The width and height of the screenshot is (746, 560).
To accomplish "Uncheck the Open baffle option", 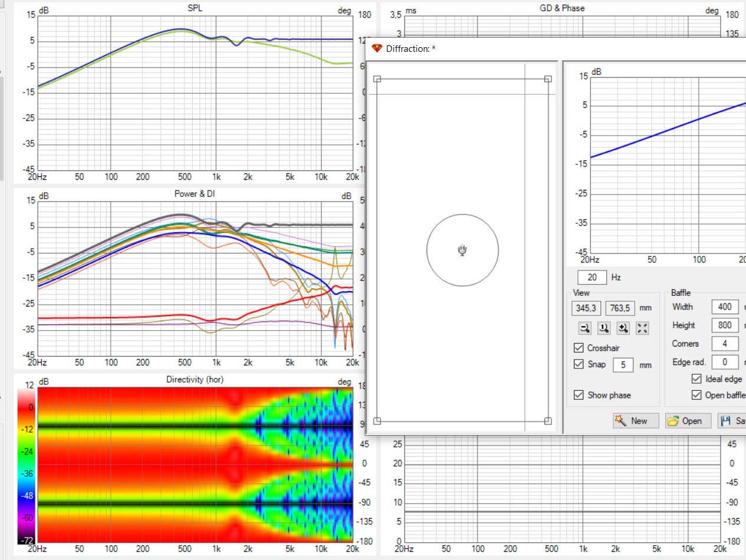I will tap(697, 395).
